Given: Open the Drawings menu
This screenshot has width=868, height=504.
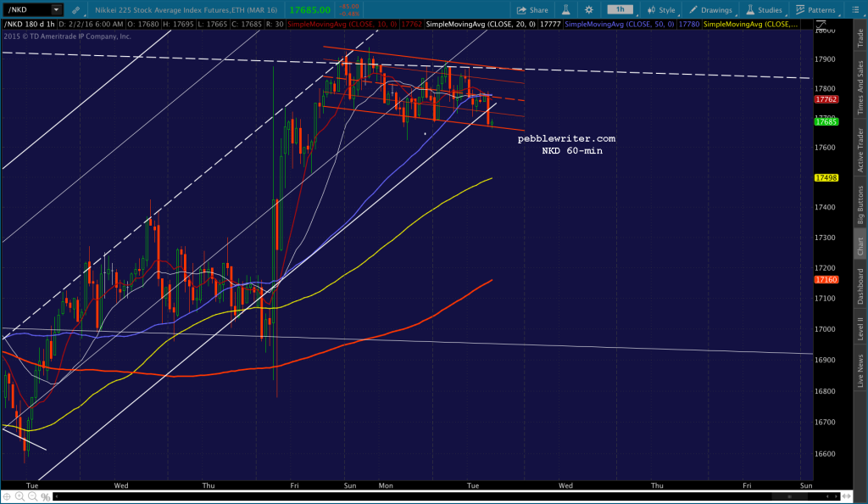Looking at the screenshot, I should tap(710, 9).
